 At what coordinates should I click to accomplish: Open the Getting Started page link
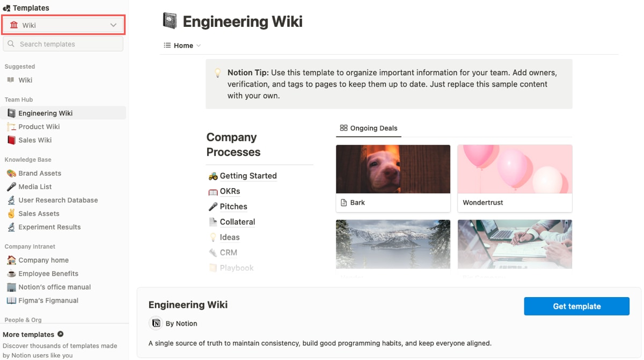coord(248,176)
